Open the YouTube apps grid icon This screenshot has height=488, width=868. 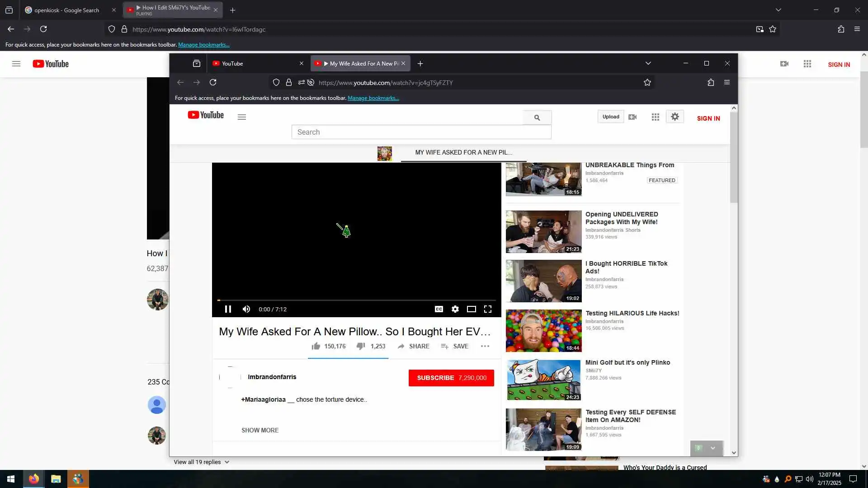(x=655, y=117)
